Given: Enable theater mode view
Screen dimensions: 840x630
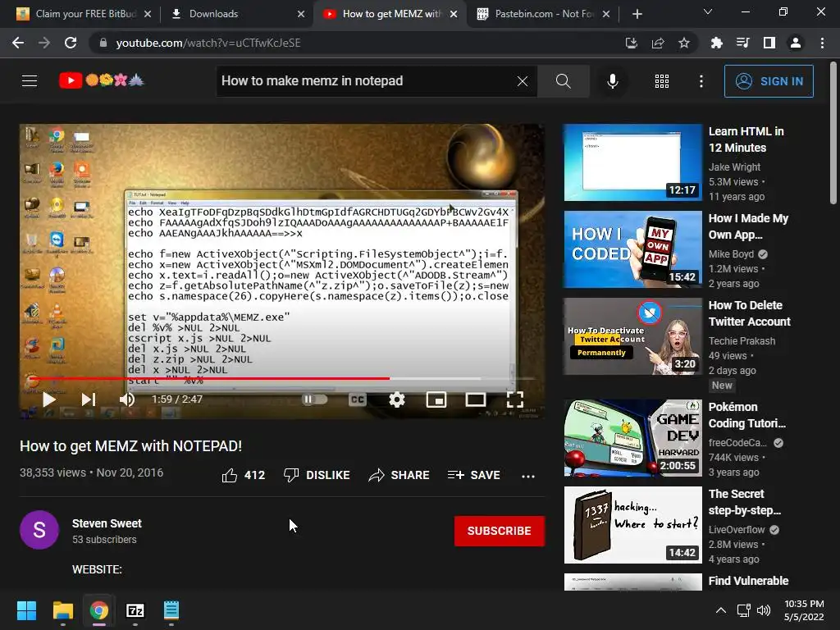Looking at the screenshot, I should (475, 399).
